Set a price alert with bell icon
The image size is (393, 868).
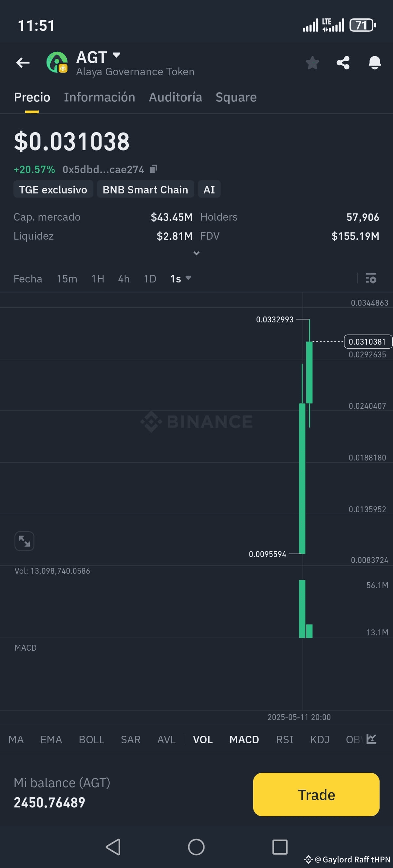click(x=374, y=63)
